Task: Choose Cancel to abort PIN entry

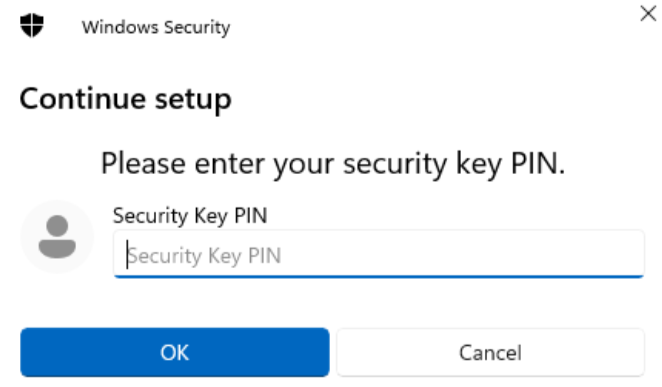Action: pyautogui.click(x=491, y=352)
